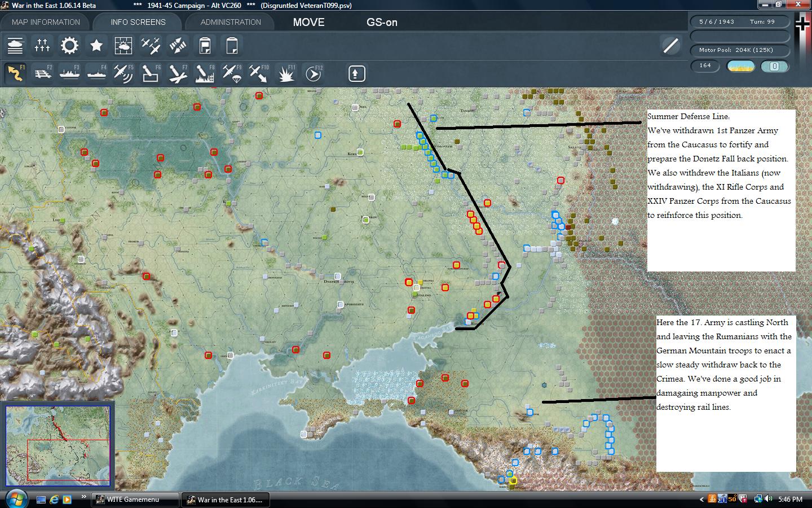Screen dimensions: 812x508
Task: Click the diagonal line round button
Action: [x=670, y=46]
